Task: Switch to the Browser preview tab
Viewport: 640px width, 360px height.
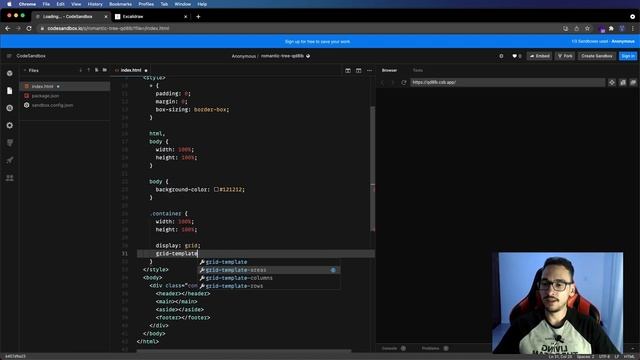Action: (389, 70)
